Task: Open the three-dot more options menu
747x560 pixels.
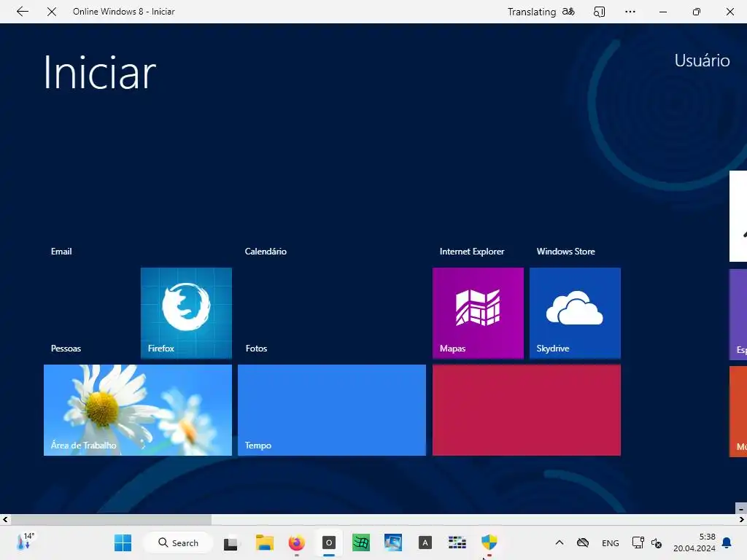Action: 630,12
